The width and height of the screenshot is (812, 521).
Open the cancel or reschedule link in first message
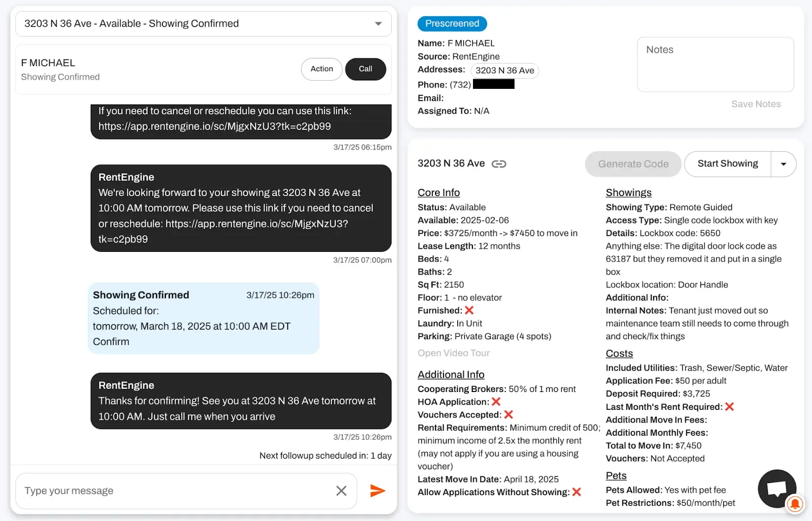coord(215,126)
